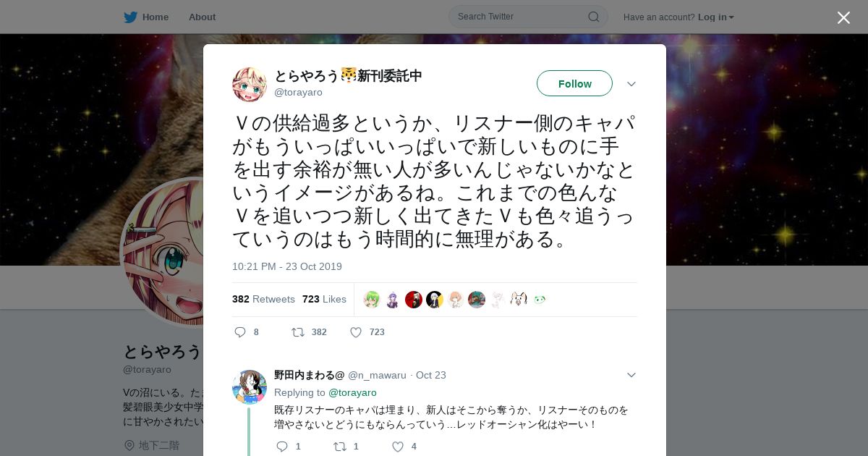This screenshot has height=456, width=868.
Task: Like the main tweet showing 723
Action: [x=356, y=332]
